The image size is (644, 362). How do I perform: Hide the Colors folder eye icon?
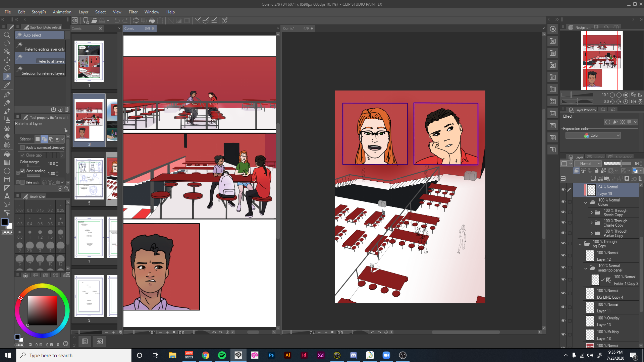point(563,202)
